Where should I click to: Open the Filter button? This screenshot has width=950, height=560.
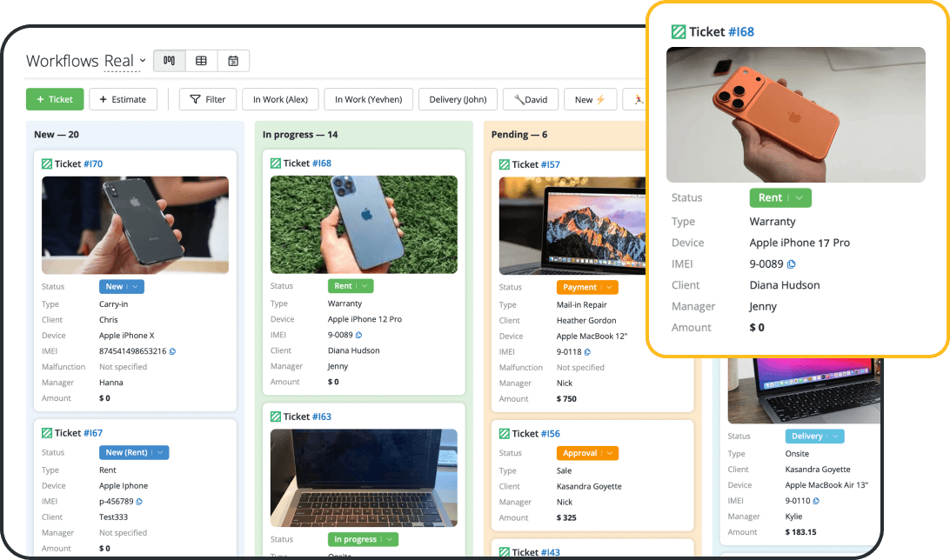coord(207,99)
